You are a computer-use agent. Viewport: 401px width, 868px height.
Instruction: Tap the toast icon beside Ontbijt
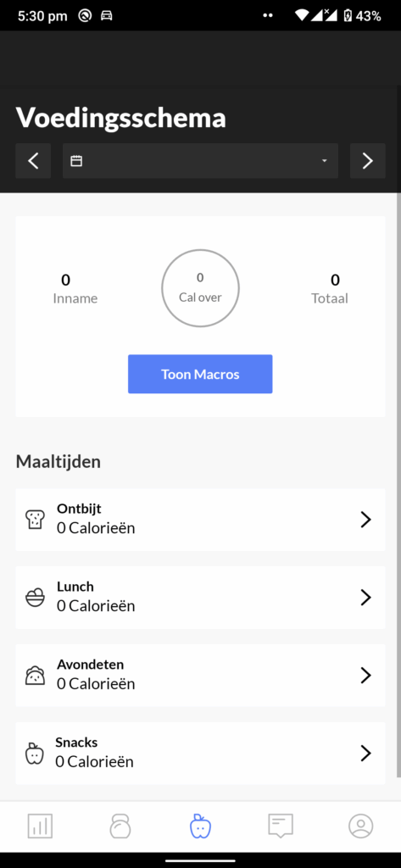coord(35,520)
